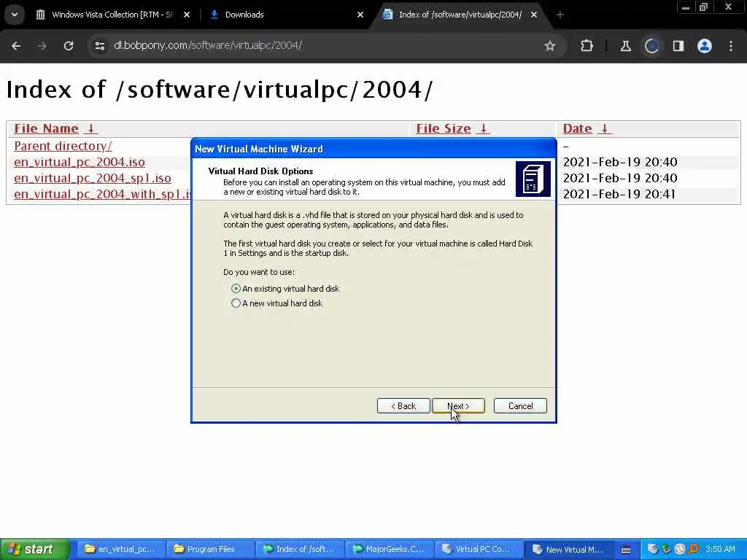Click the New Virtual Machine Wizard title bar
This screenshot has height=560, width=747.
coord(373,149)
